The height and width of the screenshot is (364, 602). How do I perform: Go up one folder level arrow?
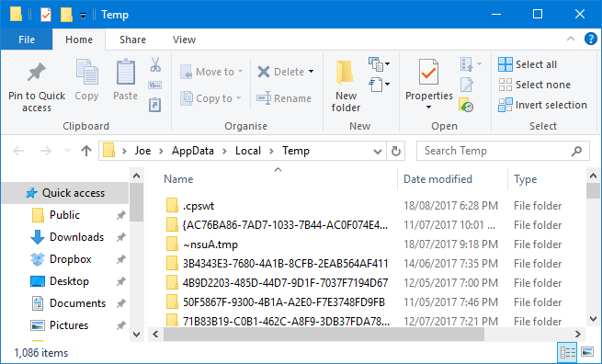[x=86, y=151]
